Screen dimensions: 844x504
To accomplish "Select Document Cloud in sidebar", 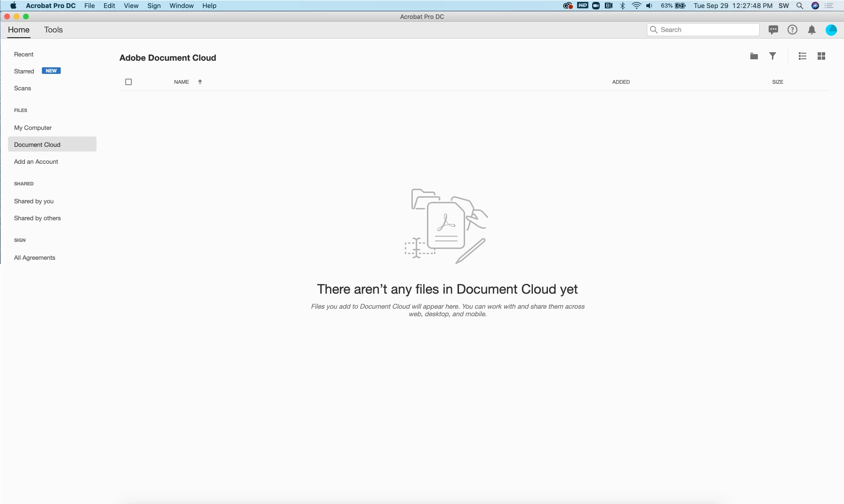I will coord(52,144).
